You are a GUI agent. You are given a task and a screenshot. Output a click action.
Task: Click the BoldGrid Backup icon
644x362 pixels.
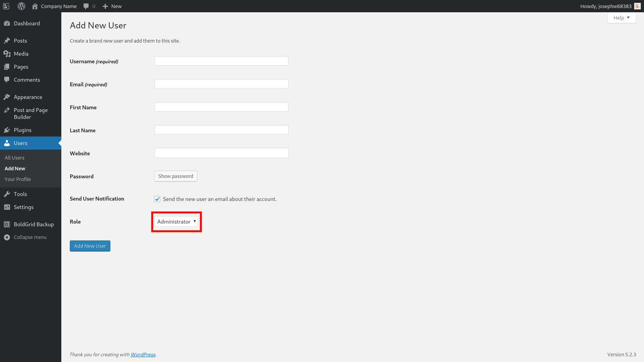8,224
